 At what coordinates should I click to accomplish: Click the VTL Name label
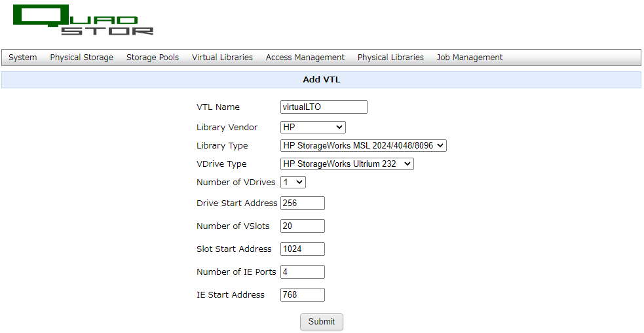[218, 107]
